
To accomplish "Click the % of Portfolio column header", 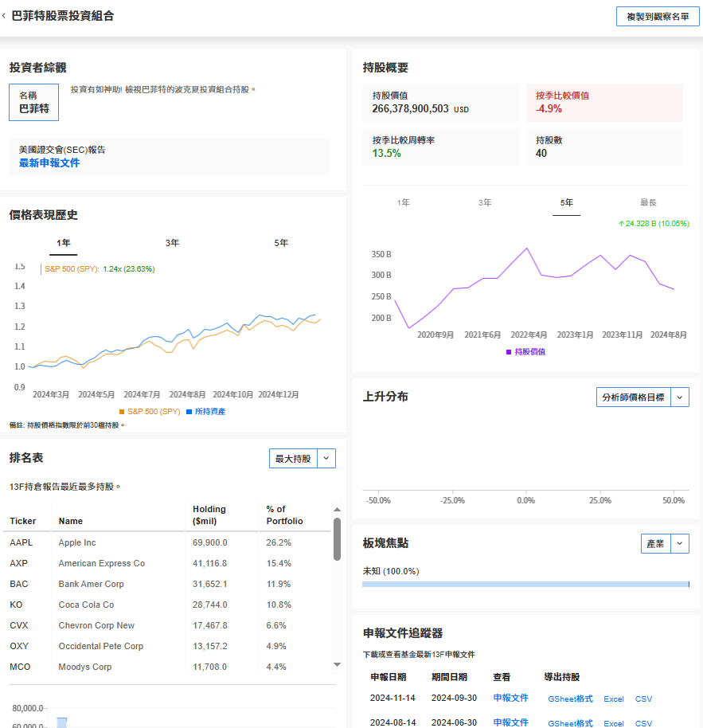I will (x=284, y=515).
